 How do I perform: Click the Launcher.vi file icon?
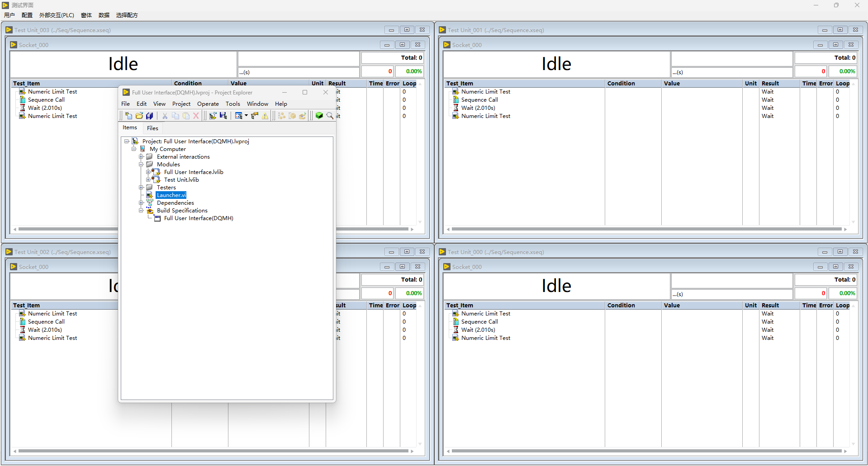[150, 195]
